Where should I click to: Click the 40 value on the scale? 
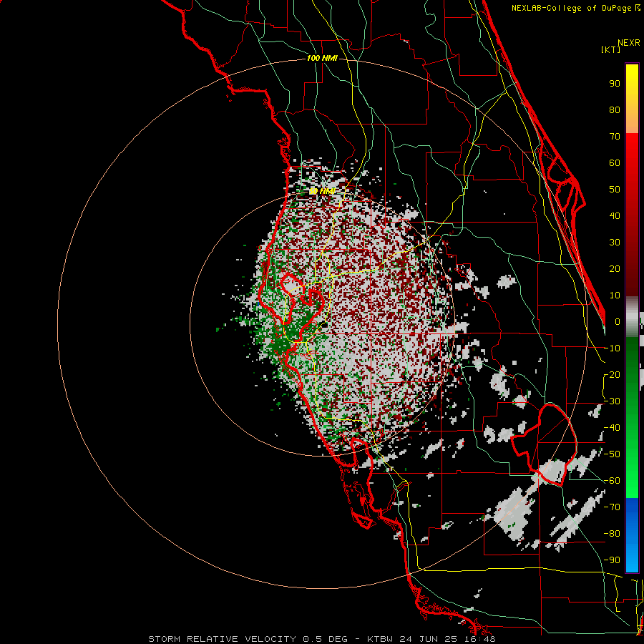pyautogui.click(x=615, y=215)
